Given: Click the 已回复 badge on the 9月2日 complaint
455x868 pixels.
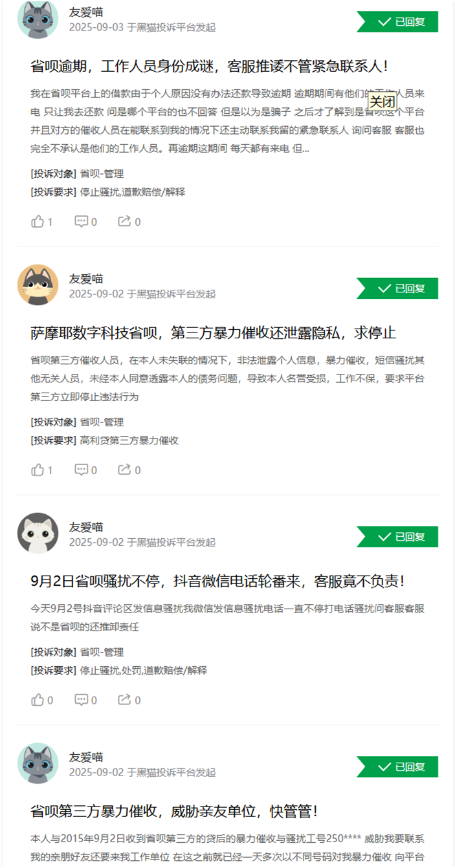Looking at the screenshot, I should (397, 536).
